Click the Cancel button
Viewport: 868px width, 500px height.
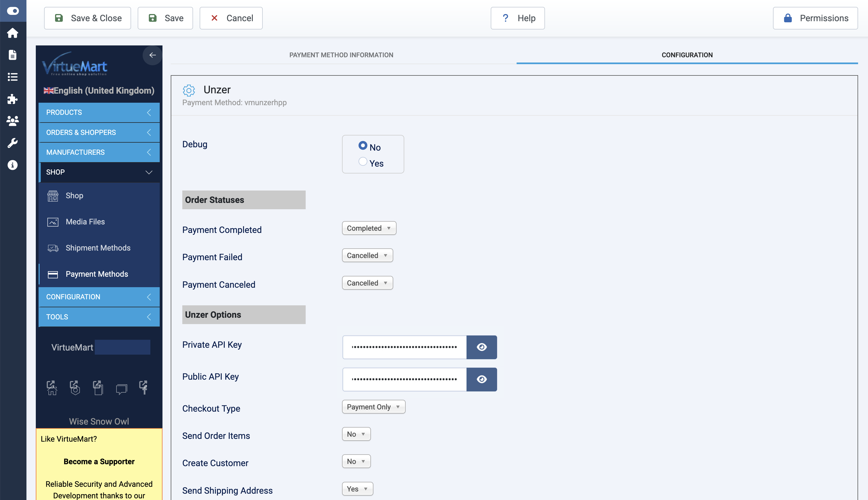tap(231, 18)
